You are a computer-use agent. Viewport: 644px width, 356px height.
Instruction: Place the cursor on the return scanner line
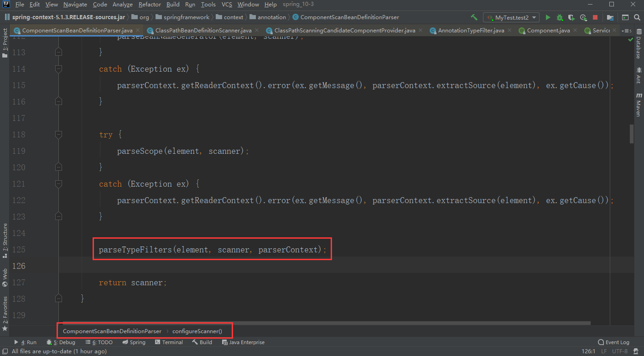tap(133, 283)
